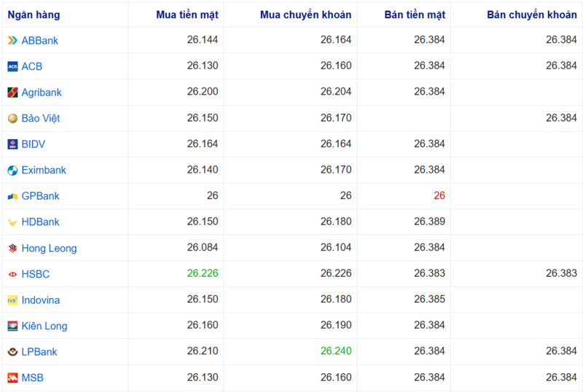Sort by Bán tiền mặt column header

pyautogui.click(x=414, y=15)
